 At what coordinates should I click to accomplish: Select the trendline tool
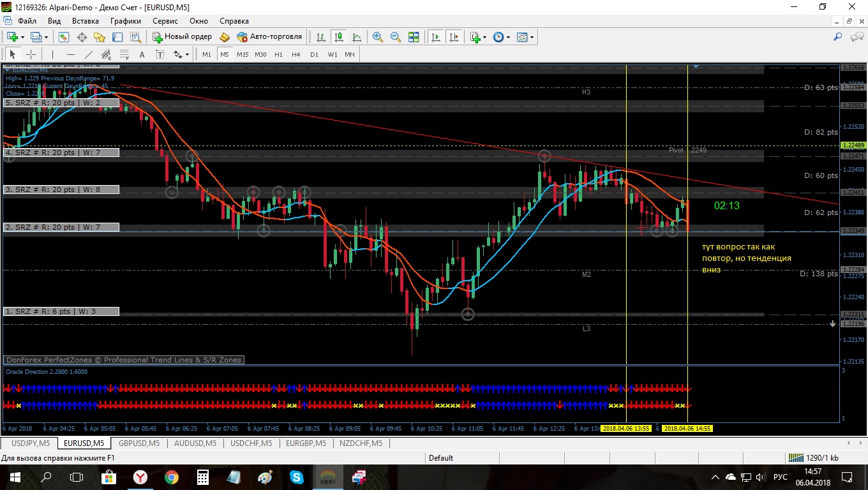coord(88,54)
